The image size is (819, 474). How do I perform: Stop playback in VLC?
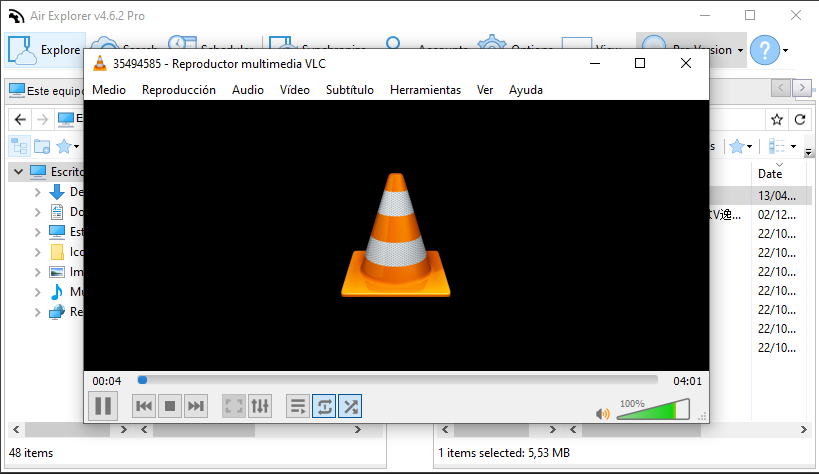point(170,406)
